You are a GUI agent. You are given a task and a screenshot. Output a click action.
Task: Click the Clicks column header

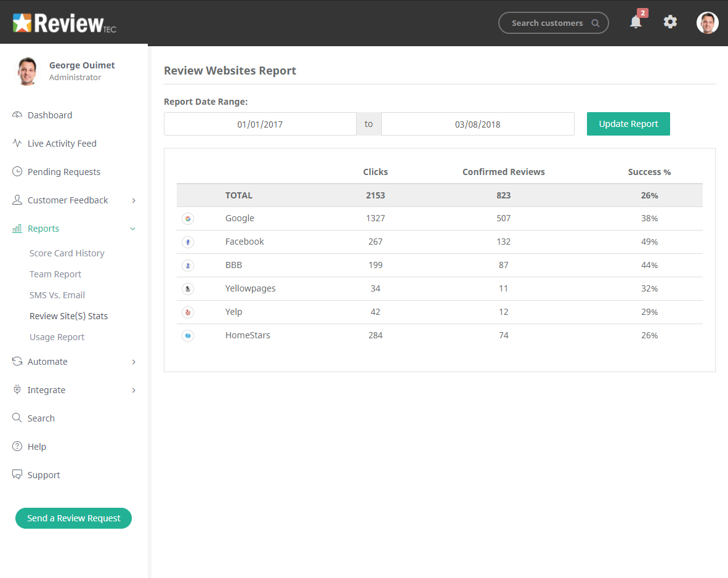point(375,171)
